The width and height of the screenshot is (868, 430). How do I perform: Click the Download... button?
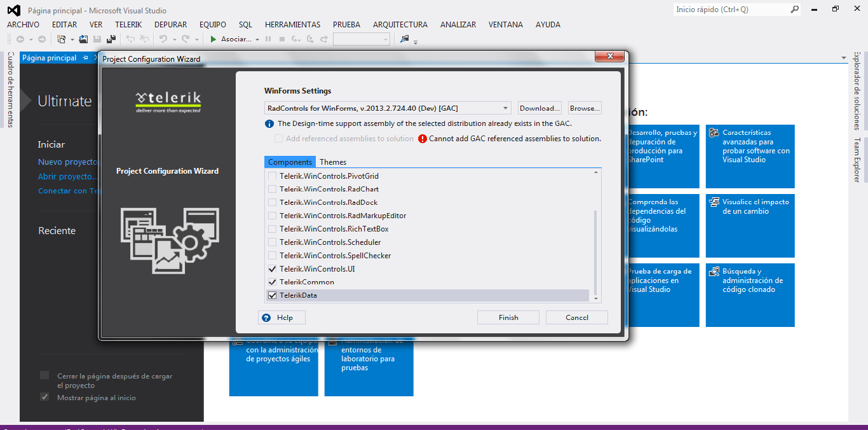coord(540,108)
